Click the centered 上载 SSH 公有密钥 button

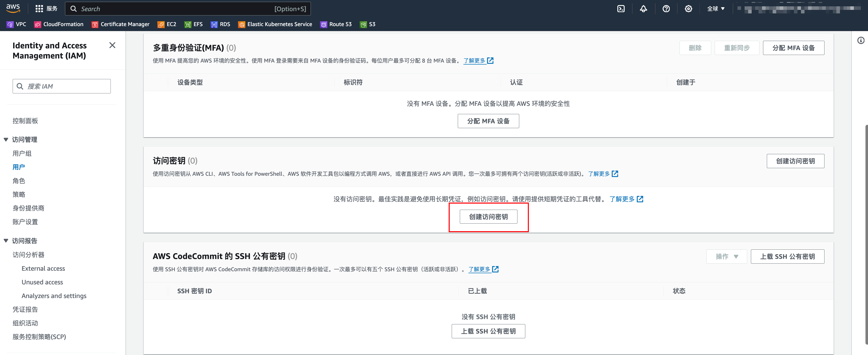click(x=488, y=331)
